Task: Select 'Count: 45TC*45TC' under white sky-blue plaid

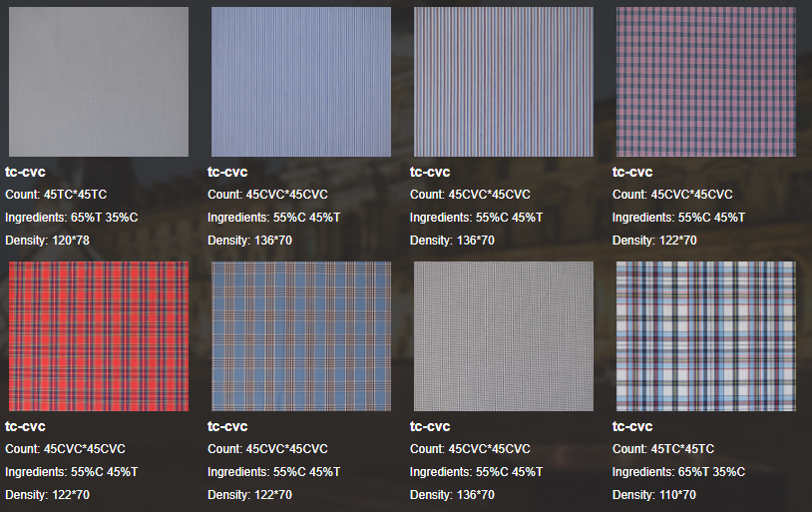Action: point(663,449)
